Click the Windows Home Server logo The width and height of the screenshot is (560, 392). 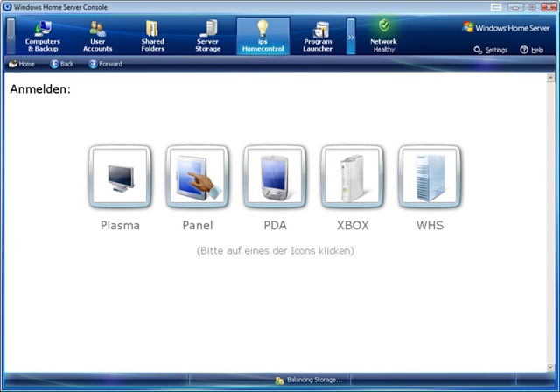click(506, 27)
